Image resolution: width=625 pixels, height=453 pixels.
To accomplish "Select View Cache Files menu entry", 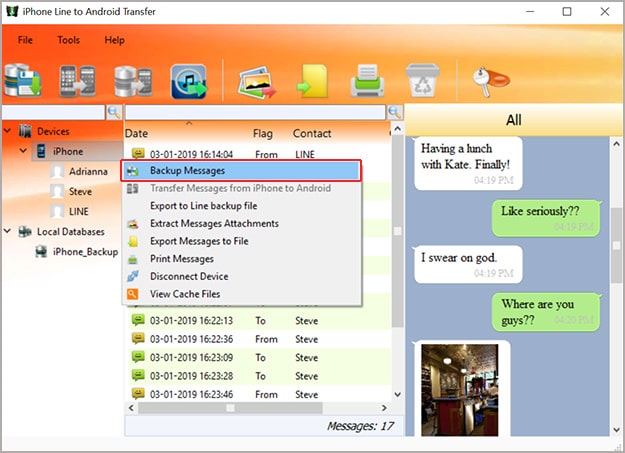I will coord(185,294).
